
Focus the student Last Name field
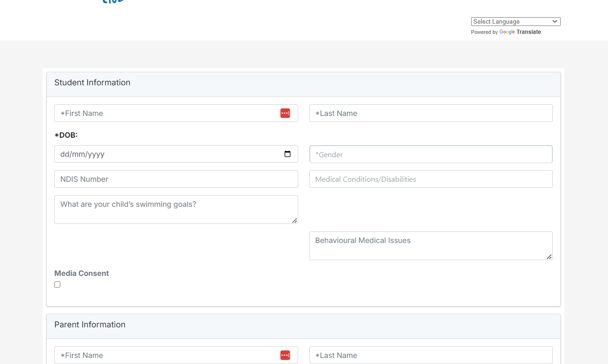(x=431, y=113)
